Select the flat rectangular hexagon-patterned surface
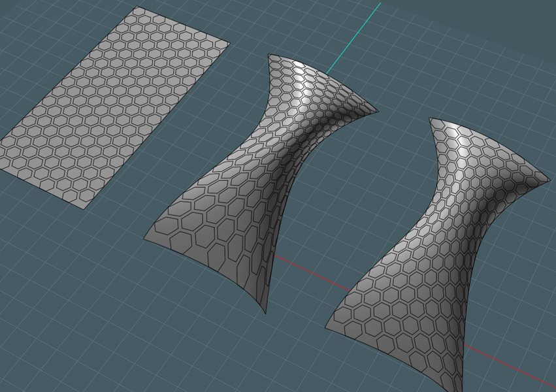The height and width of the screenshot is (392, 556). click(114, 106)
